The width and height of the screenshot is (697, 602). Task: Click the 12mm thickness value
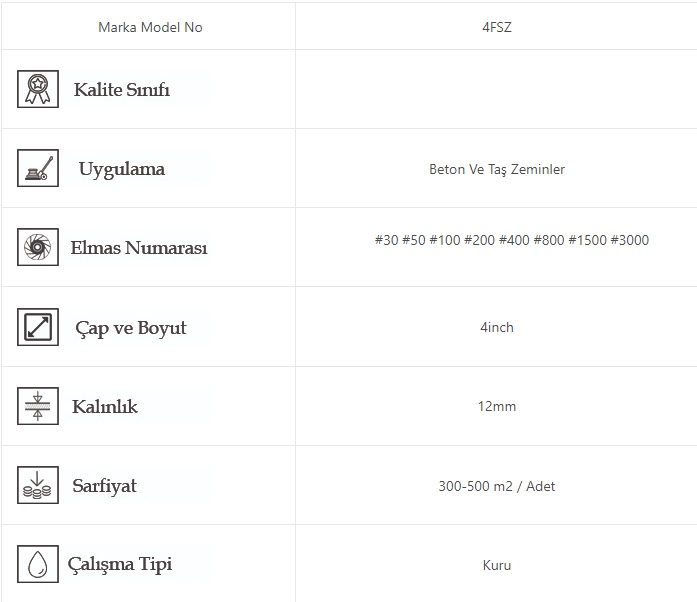tap(496, 406)
